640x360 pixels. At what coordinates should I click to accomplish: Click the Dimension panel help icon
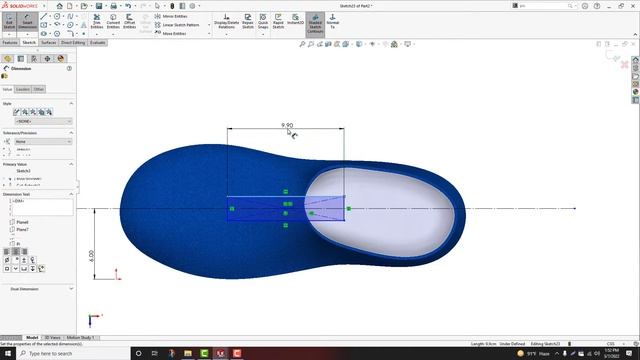click(x=69, y=69)
